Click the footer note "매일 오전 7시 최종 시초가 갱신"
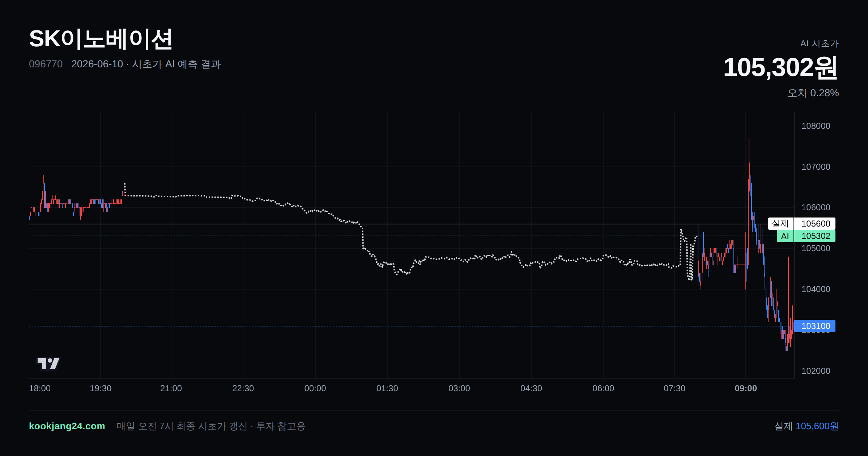The height and width of the screenshot is (456, 868). tap(182, 426)
